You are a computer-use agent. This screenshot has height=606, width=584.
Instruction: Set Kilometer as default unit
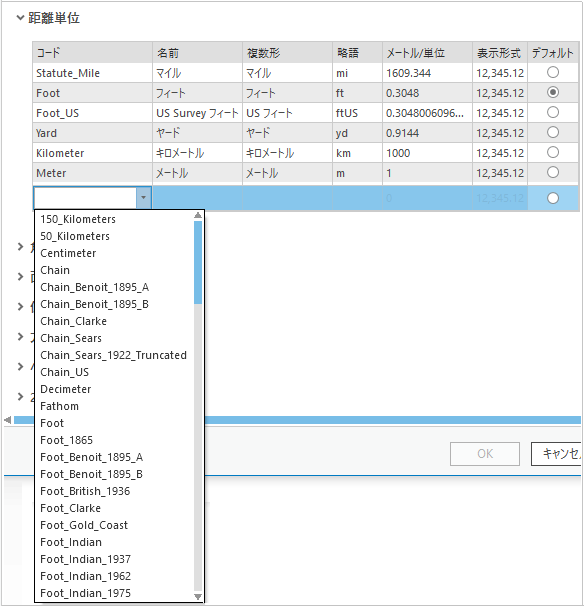click(553, 152)
